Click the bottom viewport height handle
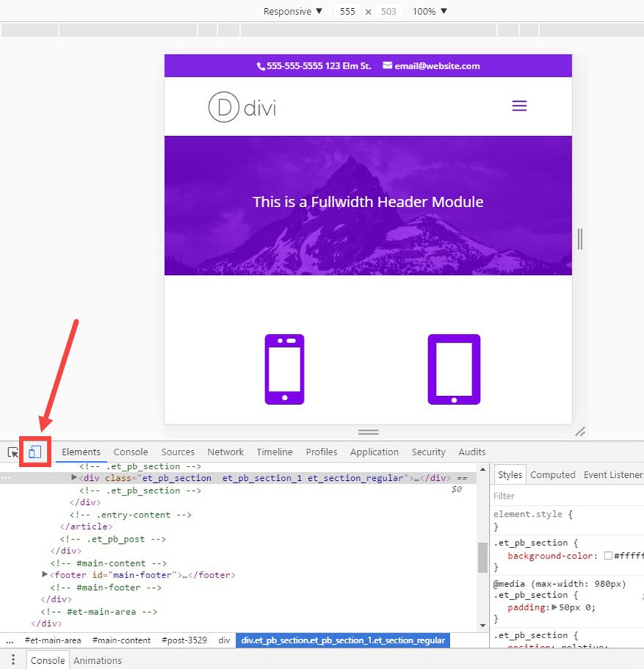The width and height of the screenshot is (644, 669). [369, 432]
